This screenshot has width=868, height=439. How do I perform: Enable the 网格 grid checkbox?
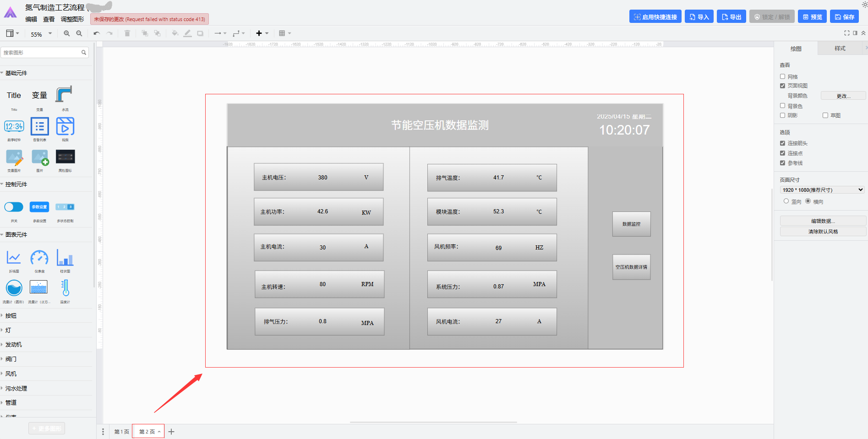tap(782, 76)
